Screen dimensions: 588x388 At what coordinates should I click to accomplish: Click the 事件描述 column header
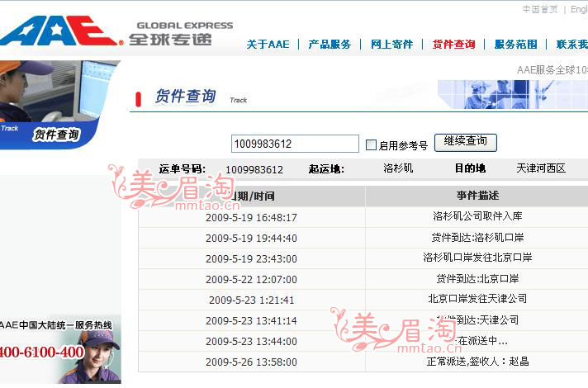[477, 196]
